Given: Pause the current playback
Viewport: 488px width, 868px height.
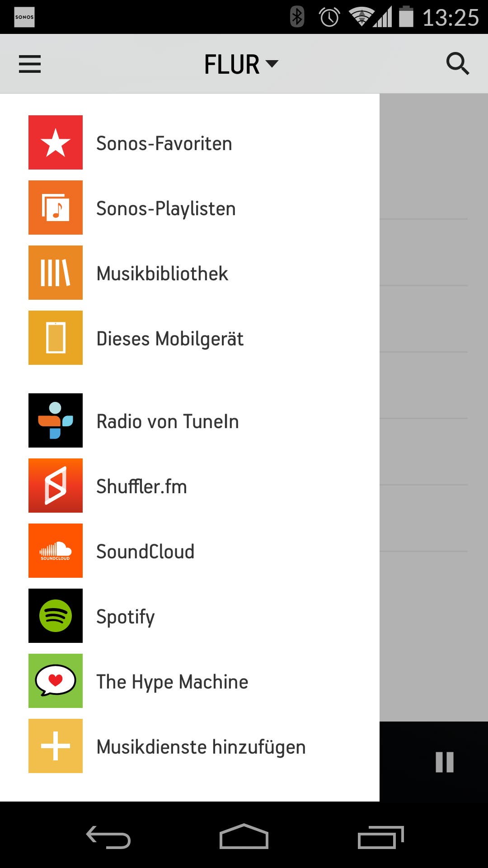Looking at the screenshot, I should [x=444, y=762].
